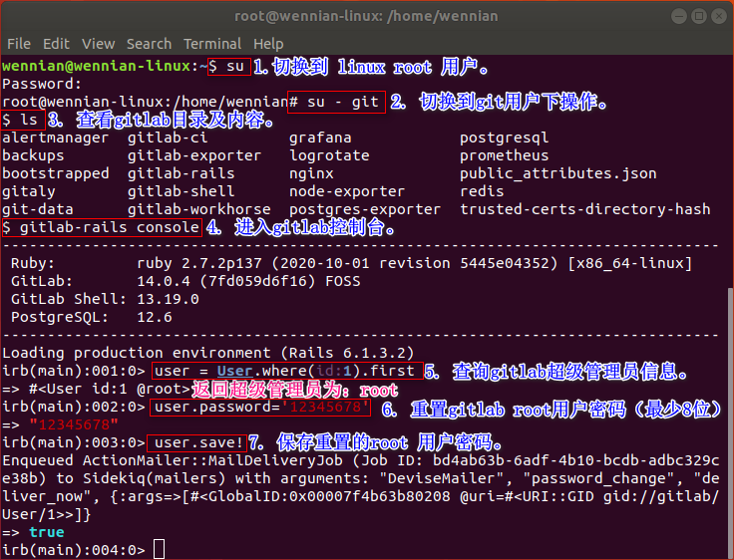Click the 'postgresql' entry
The image size is (734, 560).
tap(504, 139)
